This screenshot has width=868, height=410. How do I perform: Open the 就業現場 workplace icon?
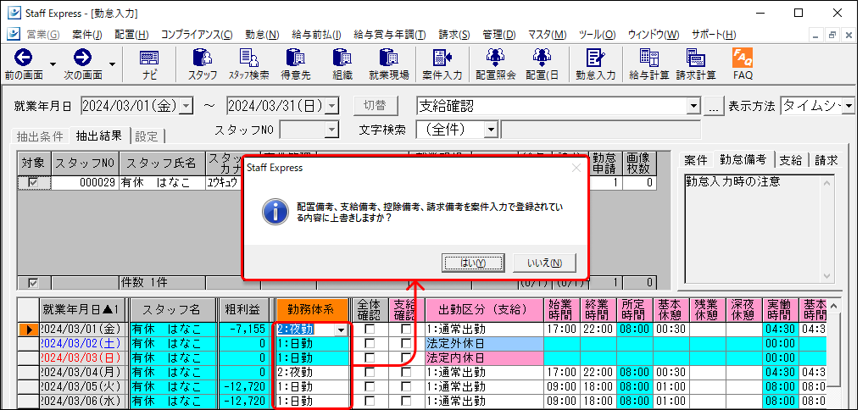click(388, 64)
